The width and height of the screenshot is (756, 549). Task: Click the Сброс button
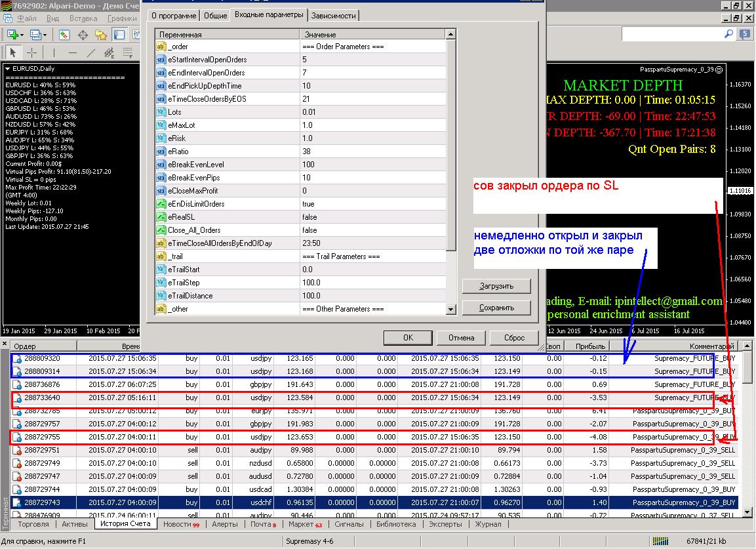click(514, 338)
